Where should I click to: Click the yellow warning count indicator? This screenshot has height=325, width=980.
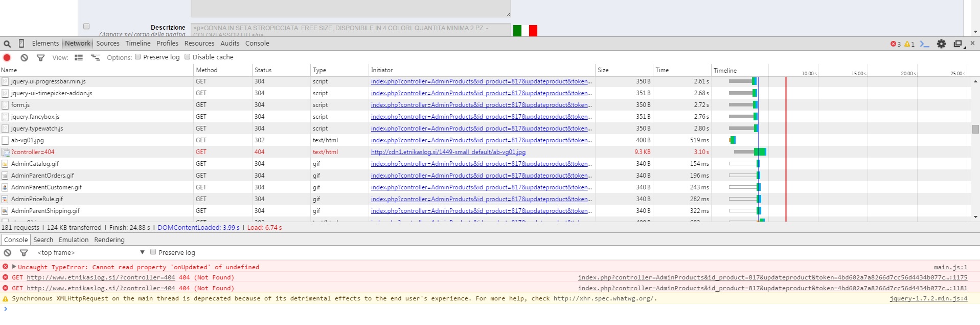tap(909, 44)
